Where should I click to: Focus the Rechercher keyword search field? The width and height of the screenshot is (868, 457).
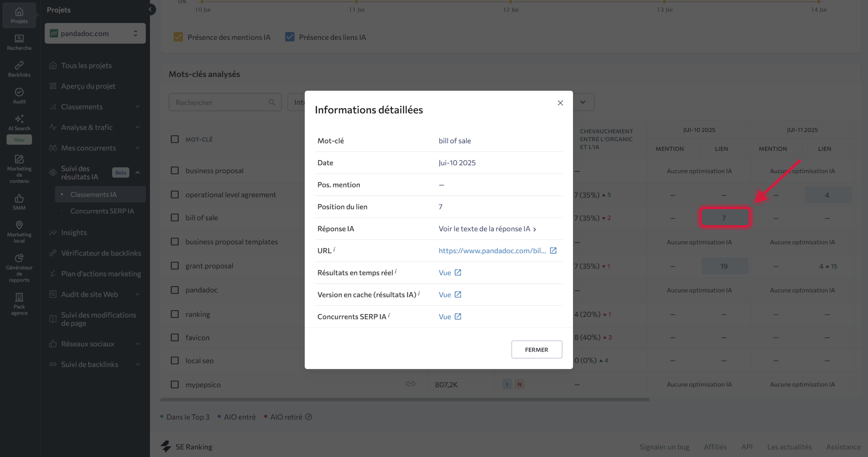225,102
